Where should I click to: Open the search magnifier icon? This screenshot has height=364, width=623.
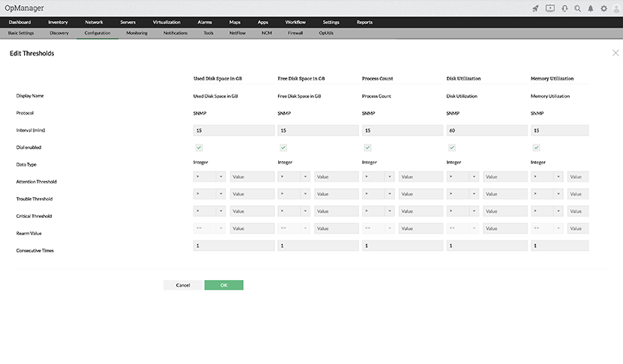click(x=577, y=8)
